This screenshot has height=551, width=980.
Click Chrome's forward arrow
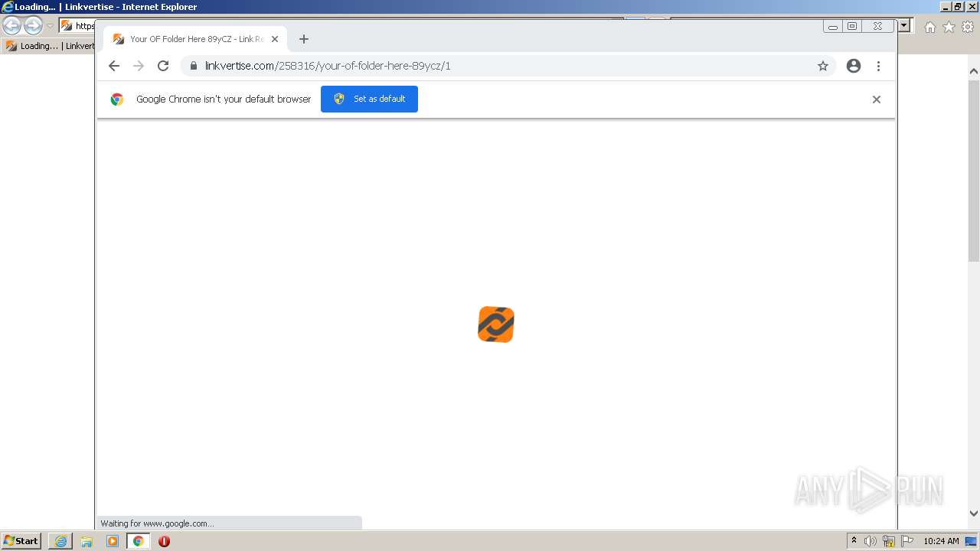[139, 66]
